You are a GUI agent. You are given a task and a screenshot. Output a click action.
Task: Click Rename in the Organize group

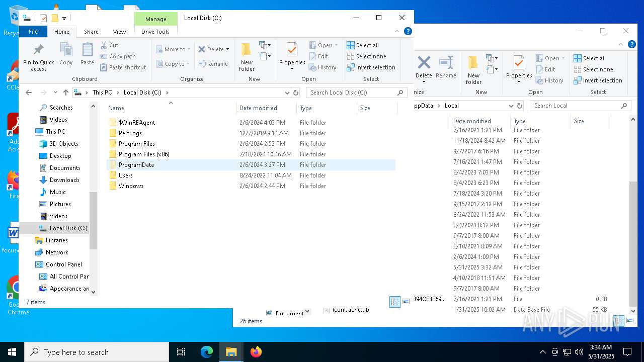213,64
